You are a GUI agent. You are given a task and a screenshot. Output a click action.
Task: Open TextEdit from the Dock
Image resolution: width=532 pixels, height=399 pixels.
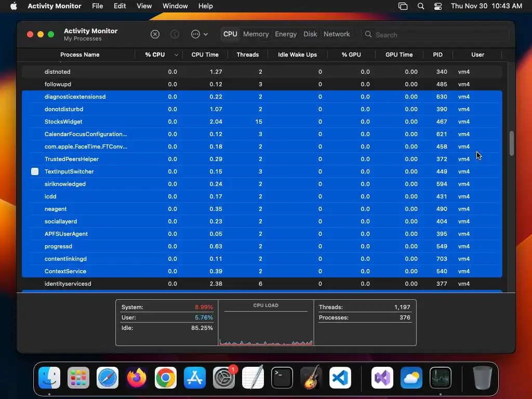[253, 378]
